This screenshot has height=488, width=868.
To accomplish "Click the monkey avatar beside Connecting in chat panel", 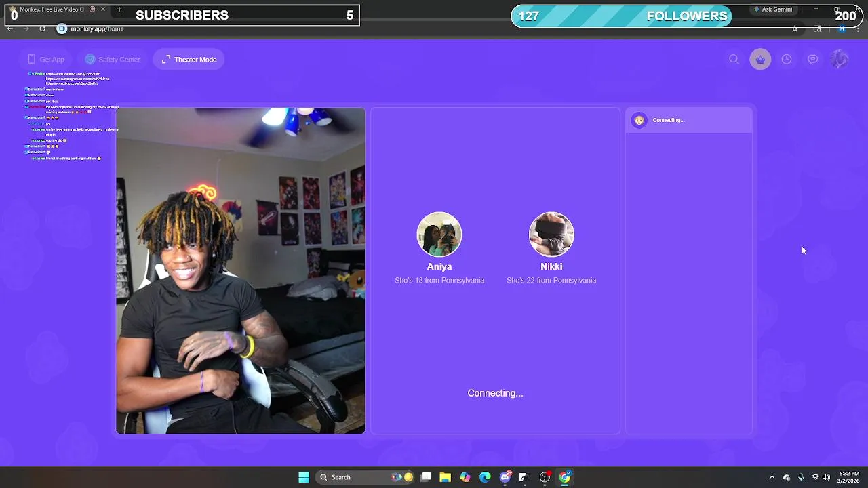I will point(639,120).
